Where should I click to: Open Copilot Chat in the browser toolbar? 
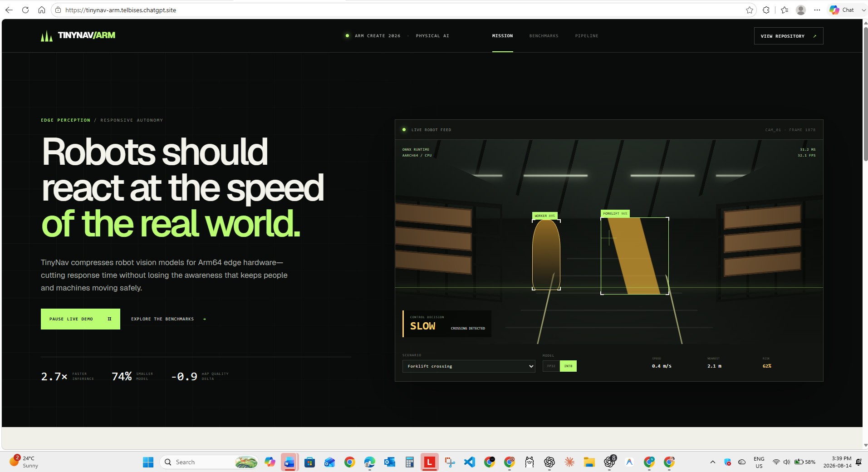842,10
